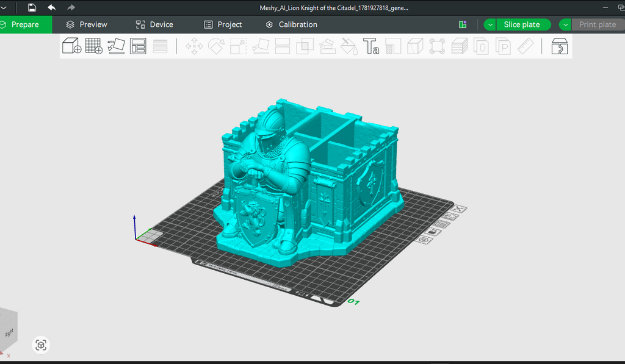This screenshot has width=625, height=364.
Task: Click the Add model cube icon
Action: coord(72,46)
